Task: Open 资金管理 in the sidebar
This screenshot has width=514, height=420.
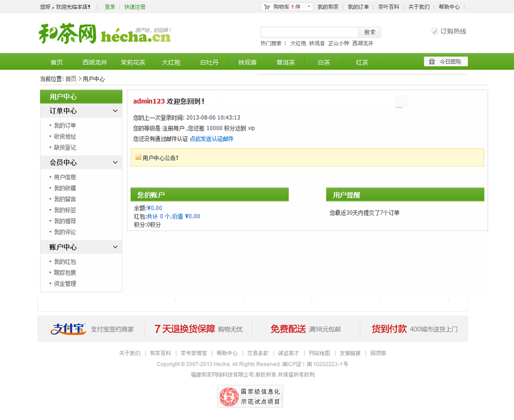Action: 65,284
